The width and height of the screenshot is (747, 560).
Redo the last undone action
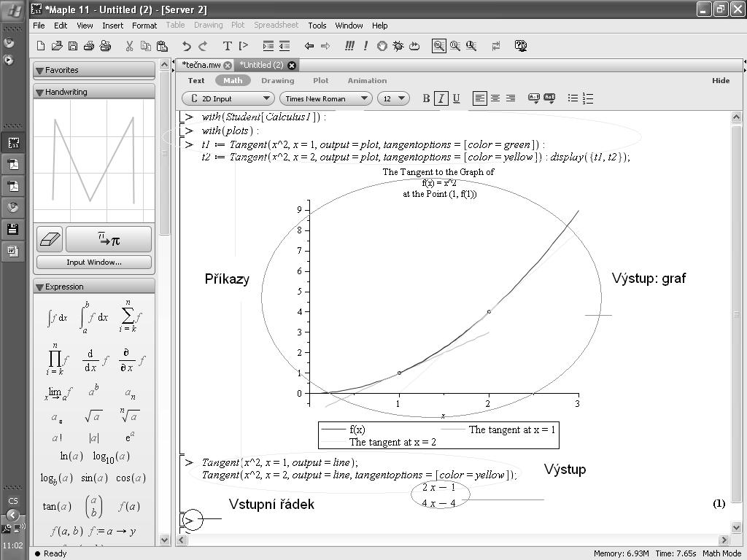(203, 46)
